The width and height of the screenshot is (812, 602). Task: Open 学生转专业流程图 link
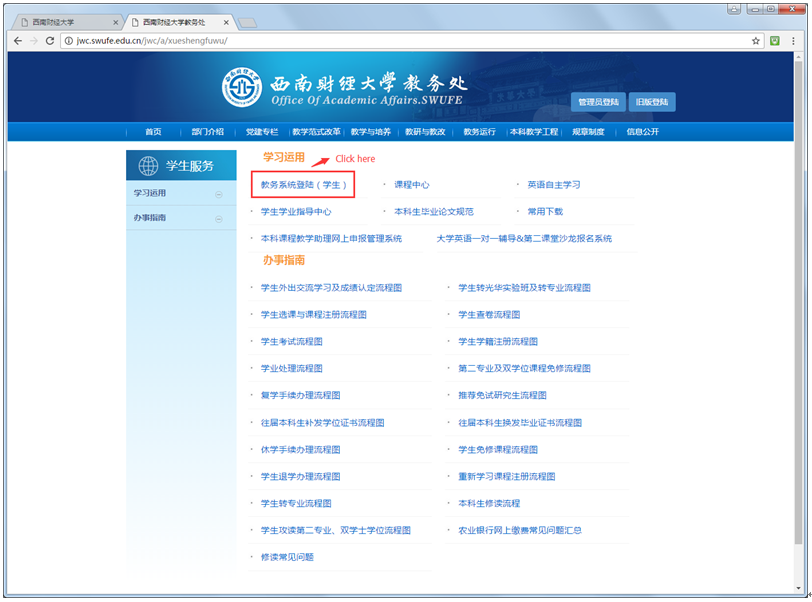[x=296, y=503]
